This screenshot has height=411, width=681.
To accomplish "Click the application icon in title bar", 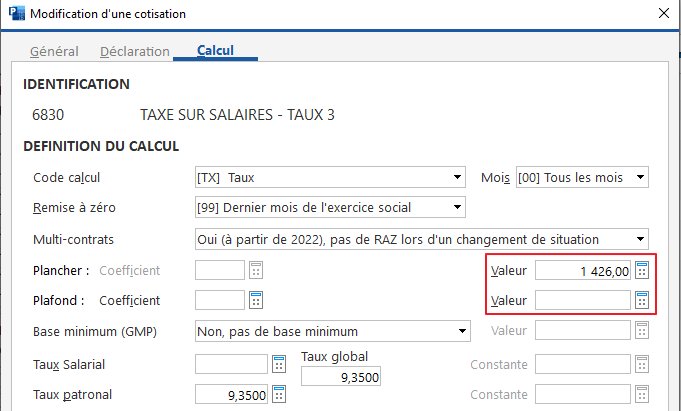I will click(15, 14).
